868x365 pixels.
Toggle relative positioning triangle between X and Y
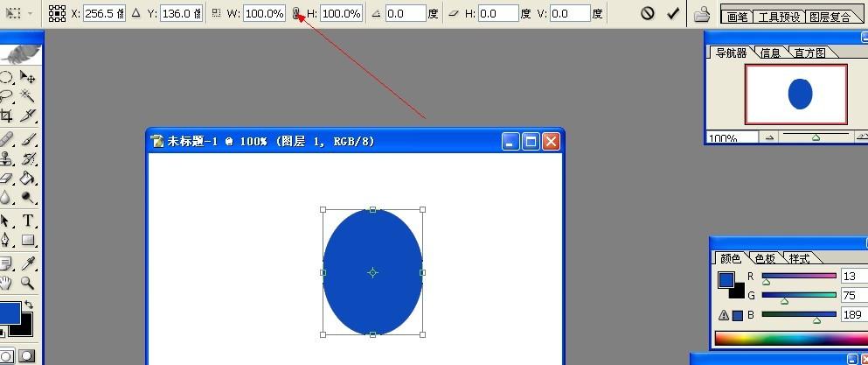135,14
